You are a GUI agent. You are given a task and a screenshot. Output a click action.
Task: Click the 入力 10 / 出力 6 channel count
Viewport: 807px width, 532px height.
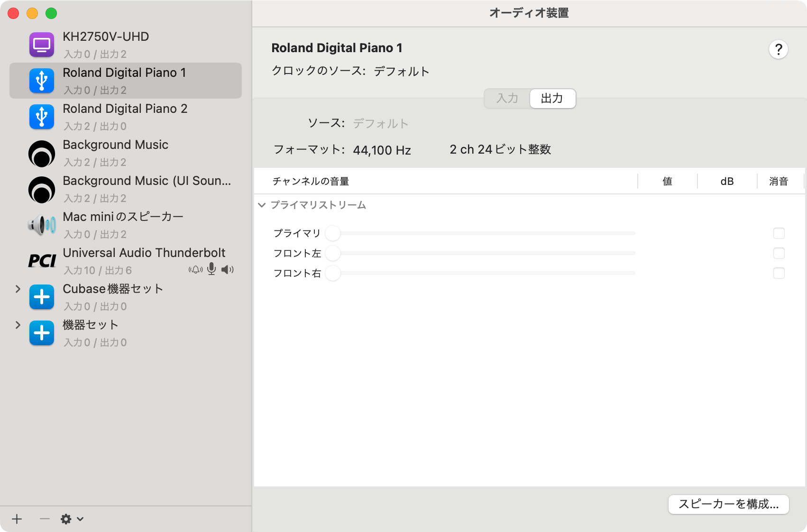(x=98, y=271)
